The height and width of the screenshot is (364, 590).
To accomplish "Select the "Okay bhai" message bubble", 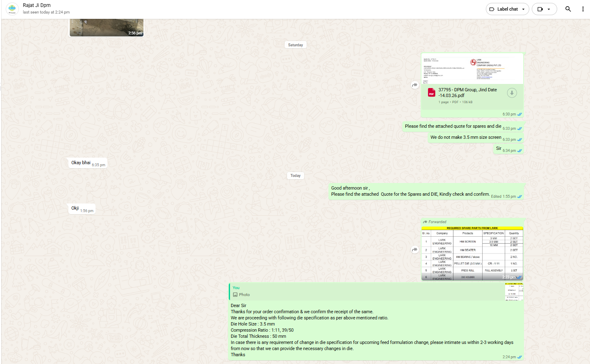I will pos(81,163).
